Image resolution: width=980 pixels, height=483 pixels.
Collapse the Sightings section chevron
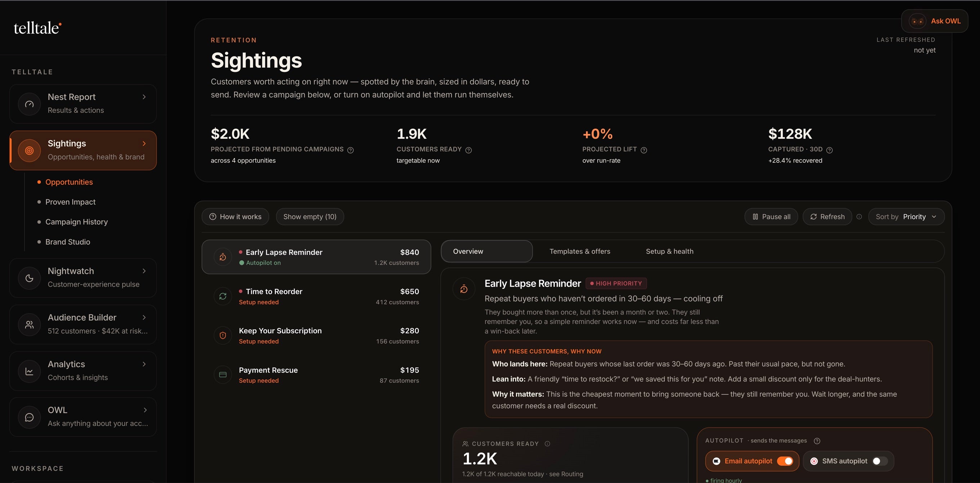click(144, 144)
